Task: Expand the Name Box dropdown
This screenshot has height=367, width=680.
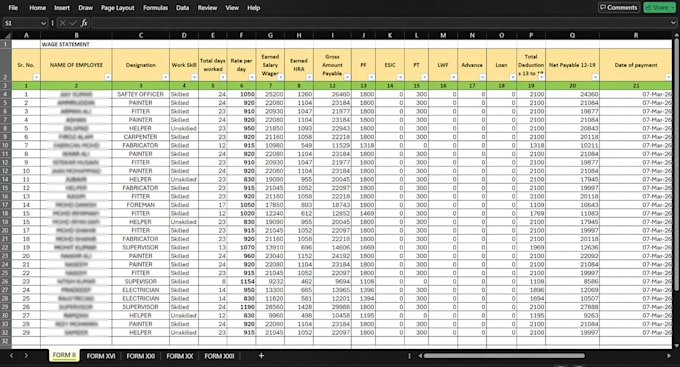Action: [43, 23]
